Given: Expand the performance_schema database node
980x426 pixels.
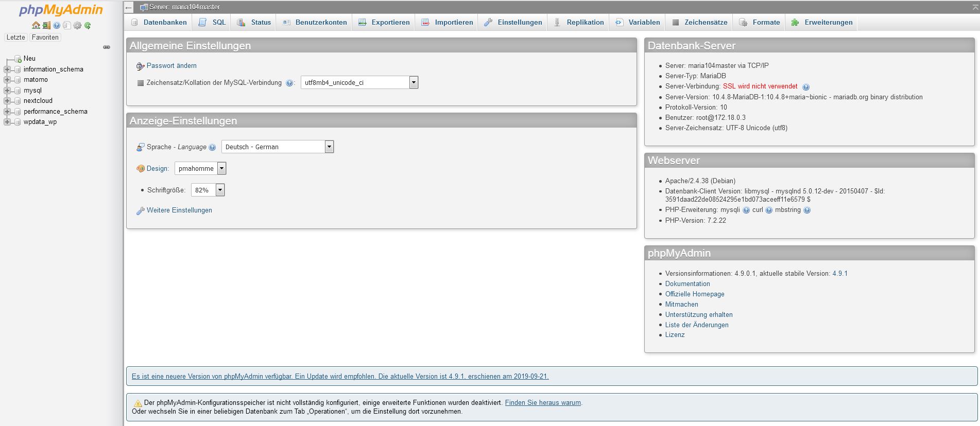Looking at the screenshot, I should coord(7,112).
